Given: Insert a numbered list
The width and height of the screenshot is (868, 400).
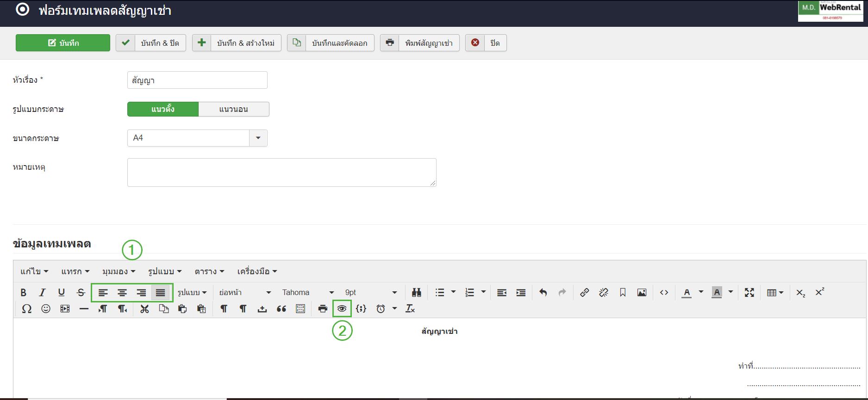Looking at the screenshot, I should point(470,292).
